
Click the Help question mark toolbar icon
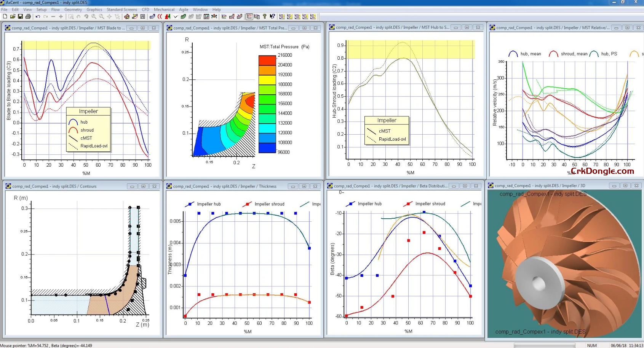coord(264,16)
